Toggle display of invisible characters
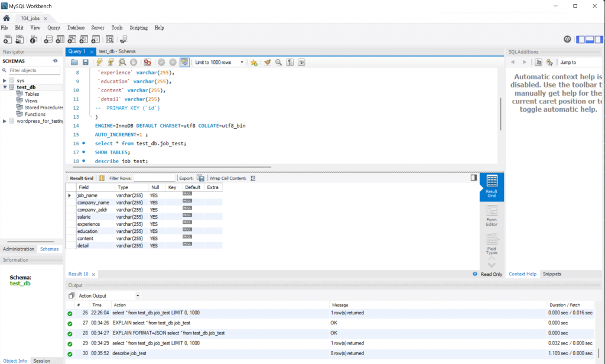 click(290, 62)
